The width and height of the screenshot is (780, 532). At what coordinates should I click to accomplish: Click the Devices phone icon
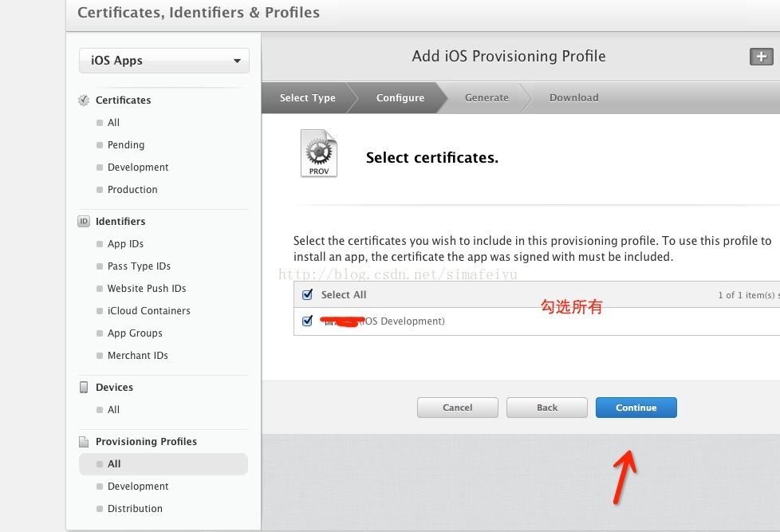pyautogui.click(x=84, y=387)
